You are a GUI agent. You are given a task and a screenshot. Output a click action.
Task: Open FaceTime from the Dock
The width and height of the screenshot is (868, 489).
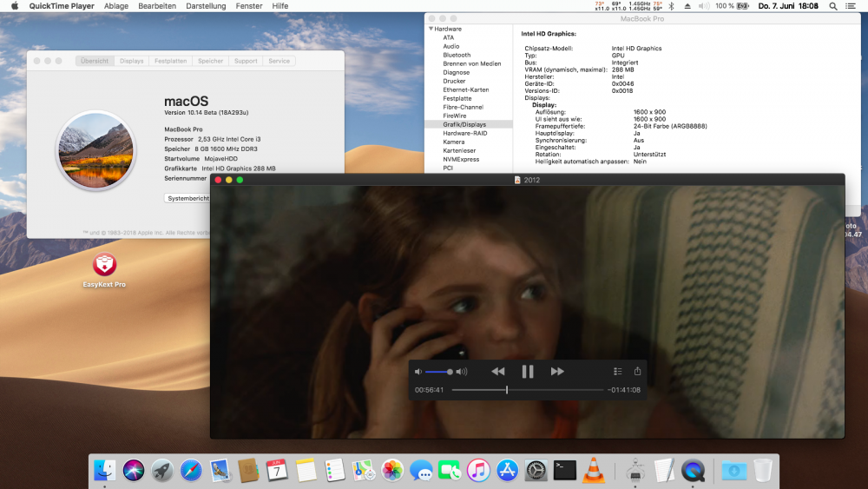tap(450, 471)
